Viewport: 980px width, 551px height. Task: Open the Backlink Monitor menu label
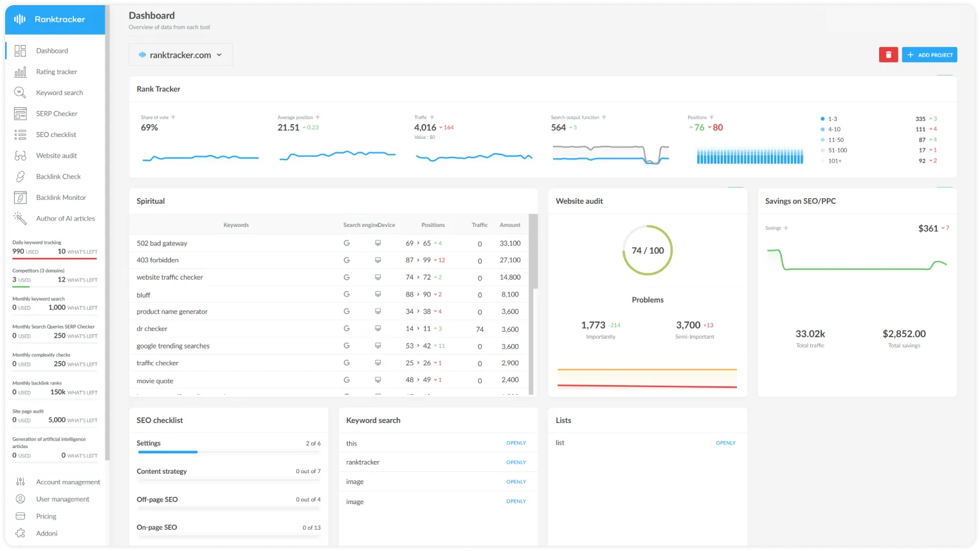pyautogui.click(x=61, y=198)
